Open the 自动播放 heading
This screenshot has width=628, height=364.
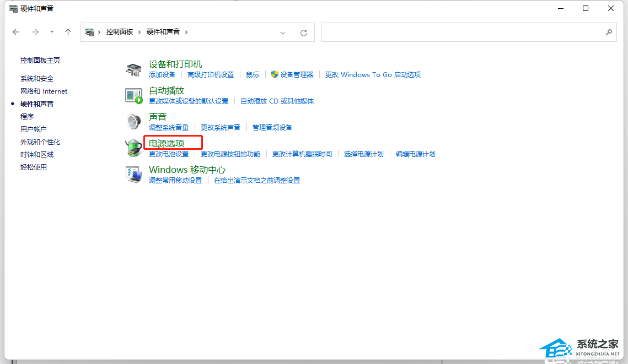tap(167, 90)
